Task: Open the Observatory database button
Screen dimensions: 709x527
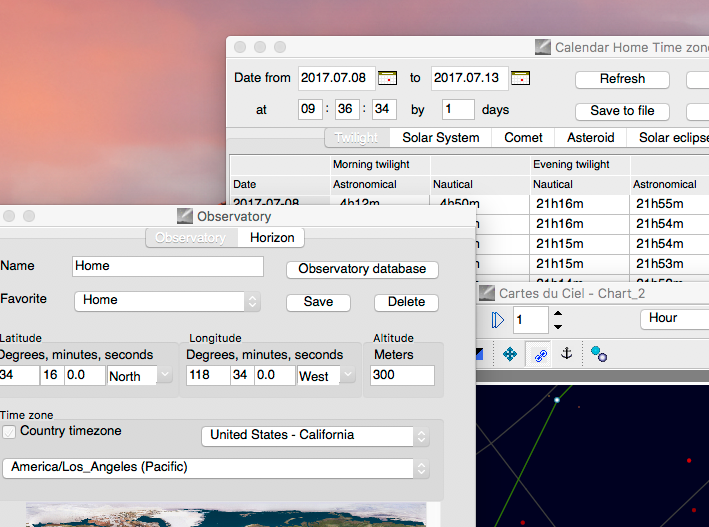Action: coord(362,269)
